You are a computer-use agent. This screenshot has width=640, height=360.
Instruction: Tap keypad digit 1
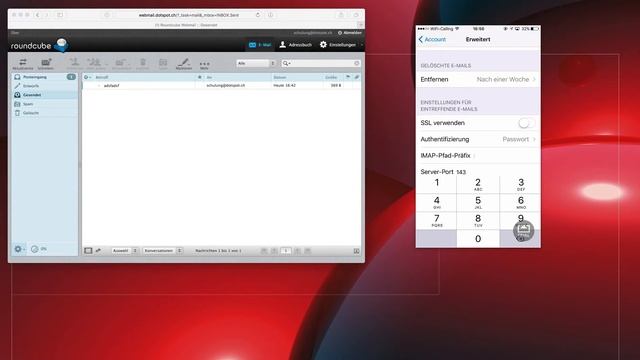click(436, 184)
